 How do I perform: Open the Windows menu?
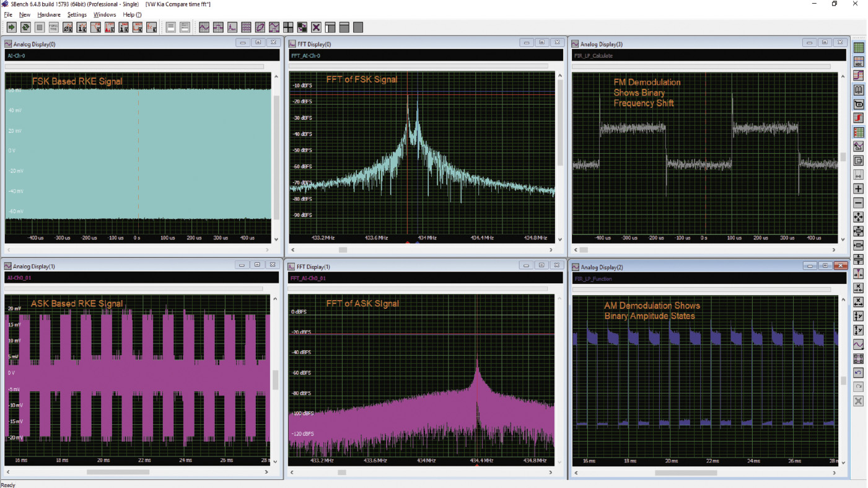[105, 14]
